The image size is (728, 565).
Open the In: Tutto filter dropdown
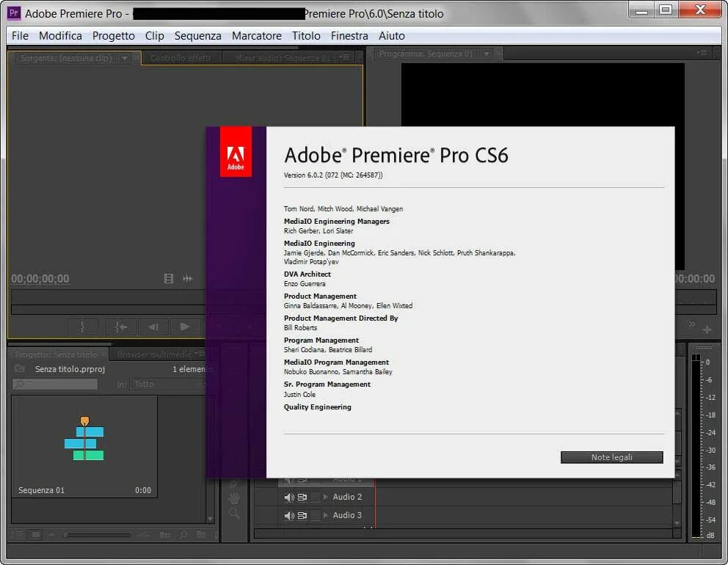click(x=168, y=384)
